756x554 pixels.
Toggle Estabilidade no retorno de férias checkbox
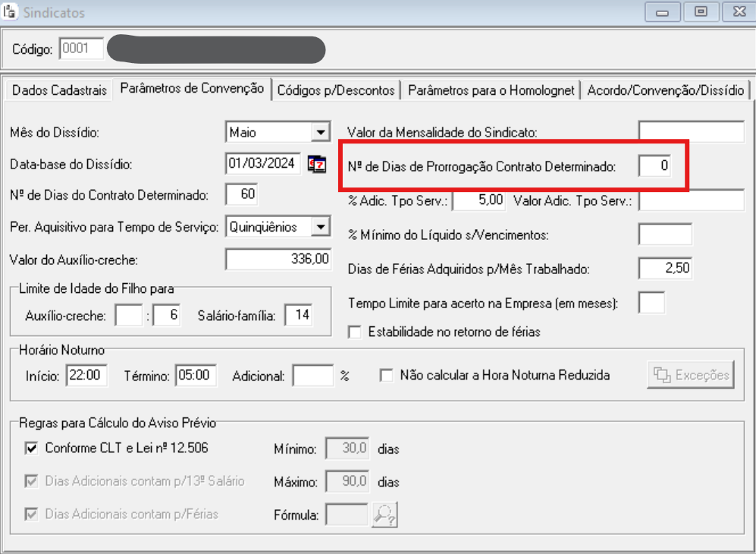pyautogui.click(x=354, y=332)
